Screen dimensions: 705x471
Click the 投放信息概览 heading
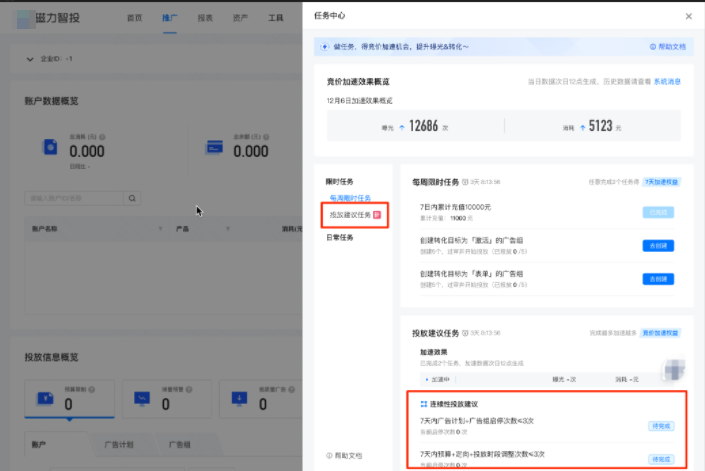pos(51,357)
